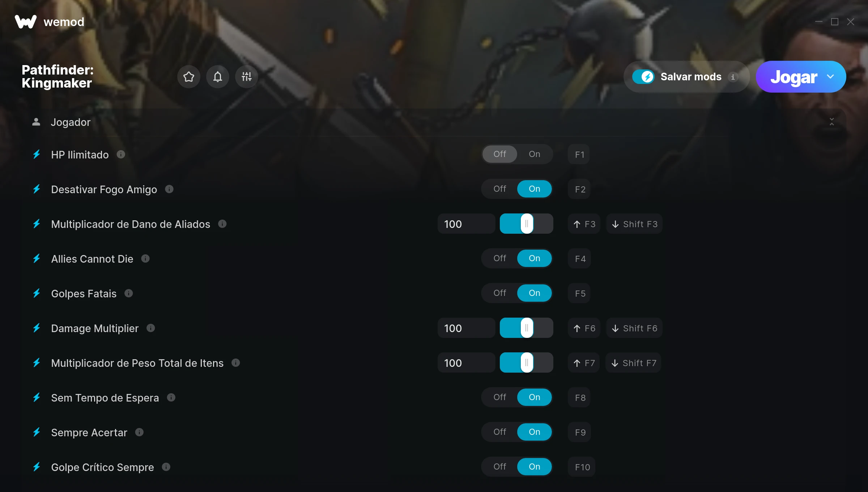
Task: Click the Shift F3 decrease hotkey button
Action: (634, 224)
